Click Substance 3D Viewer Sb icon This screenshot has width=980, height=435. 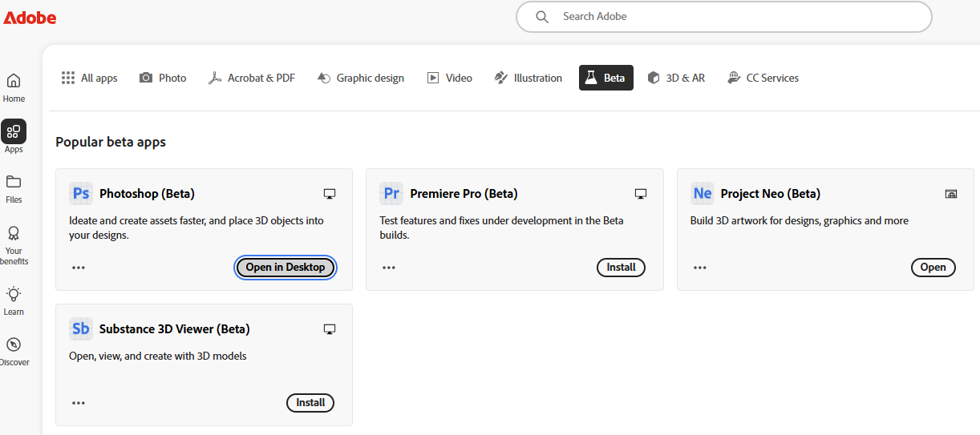tap(81, 328)
